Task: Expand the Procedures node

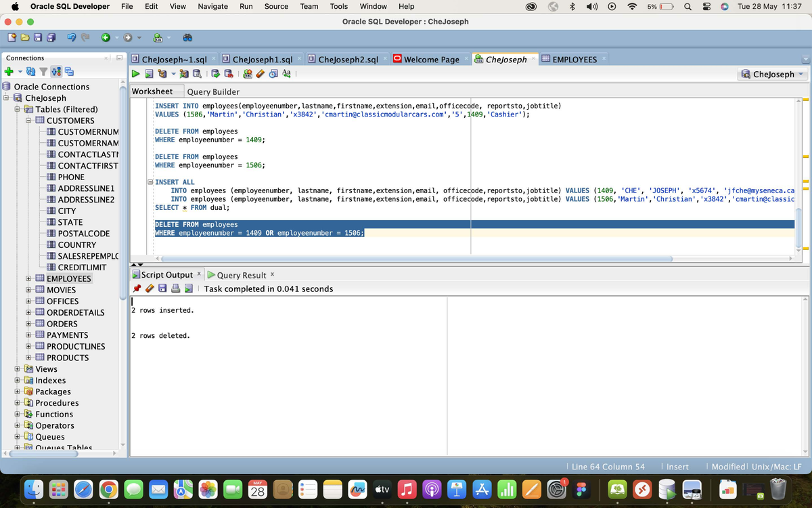Action: pos(18,402)
